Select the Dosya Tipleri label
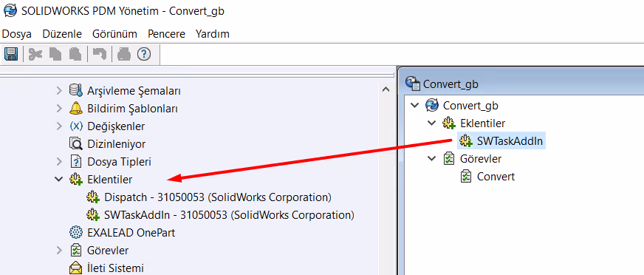 [x=119, y=162]
